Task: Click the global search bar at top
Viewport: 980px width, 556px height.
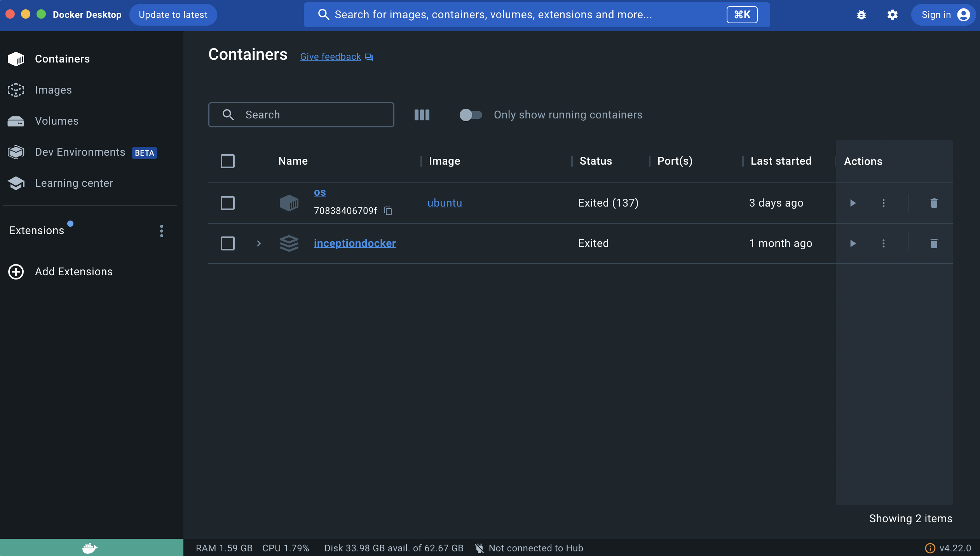Action: click(537, 15)
